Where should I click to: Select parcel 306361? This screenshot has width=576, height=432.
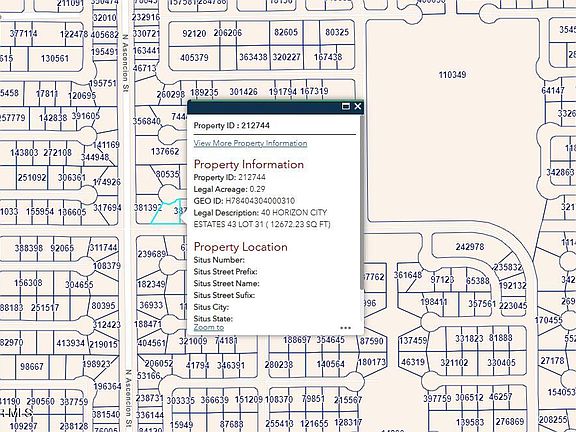[72, 178]
